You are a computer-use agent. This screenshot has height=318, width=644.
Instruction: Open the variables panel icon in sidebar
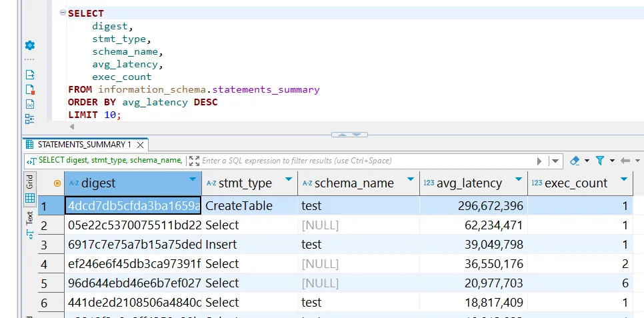point(29,104)
